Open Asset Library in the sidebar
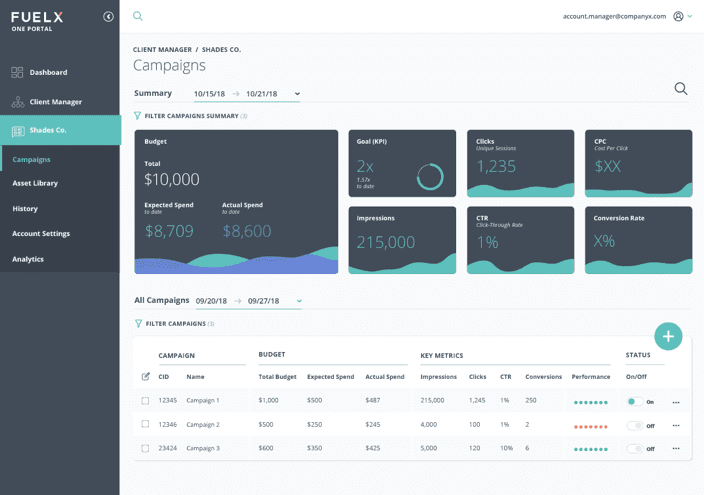Image resolution: width=704 pixels, height=495 pixels. 35,183
